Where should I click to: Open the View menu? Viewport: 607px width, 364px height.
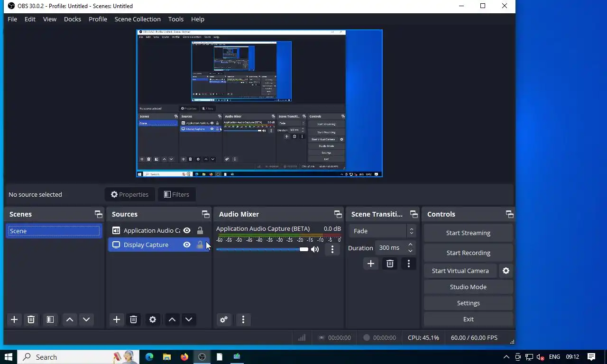tap(50, 19)
